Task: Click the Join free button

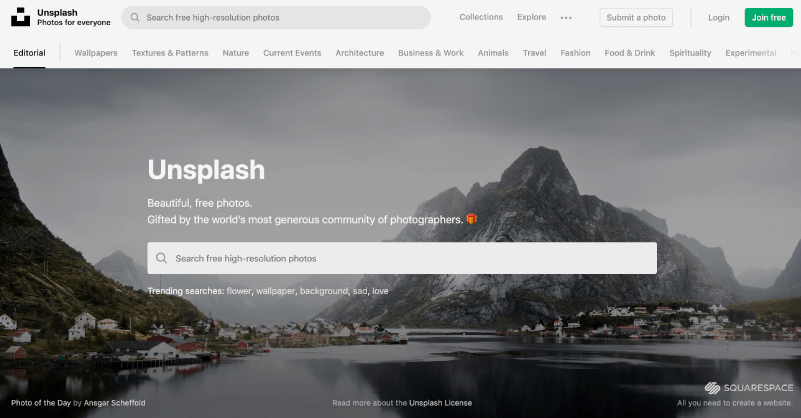Action: 769,17
